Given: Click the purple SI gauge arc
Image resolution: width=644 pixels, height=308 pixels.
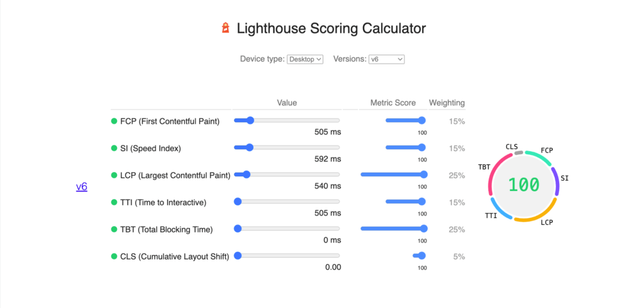Looking at the screenshot, I should pos(555,181).
